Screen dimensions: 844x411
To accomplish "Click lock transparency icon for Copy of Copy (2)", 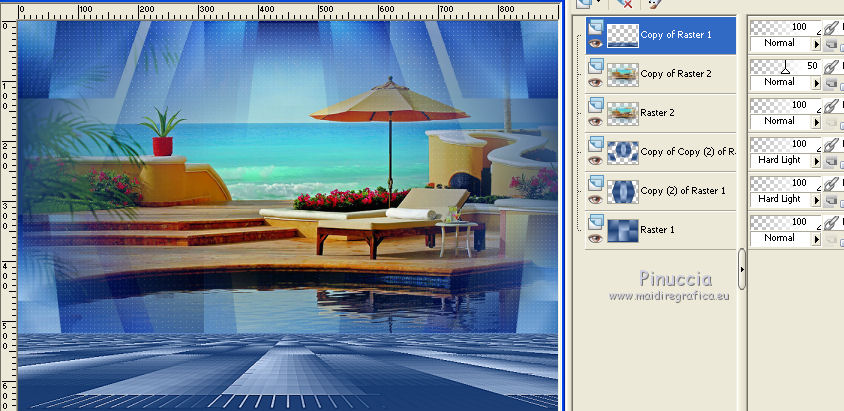I will click(831, 162).
